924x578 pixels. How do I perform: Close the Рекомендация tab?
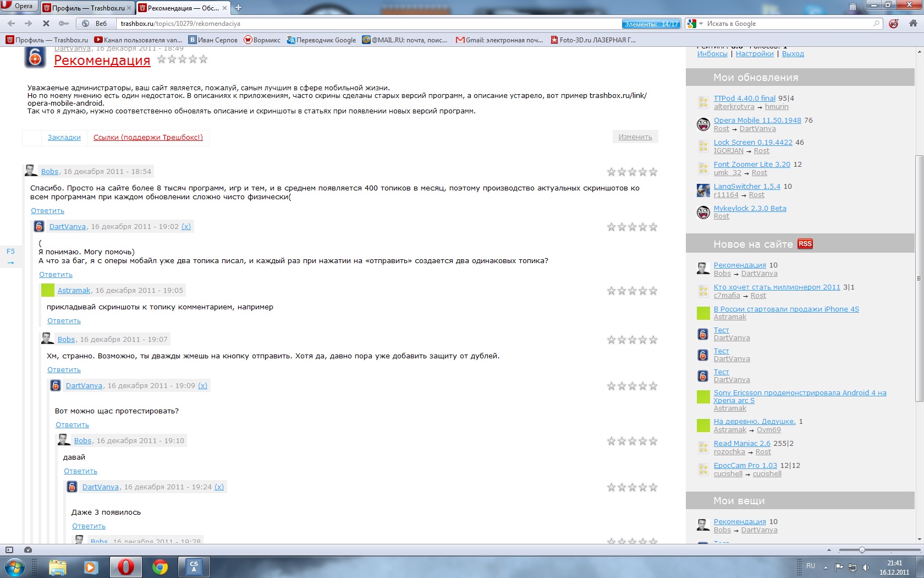click(x=224, y=8)
